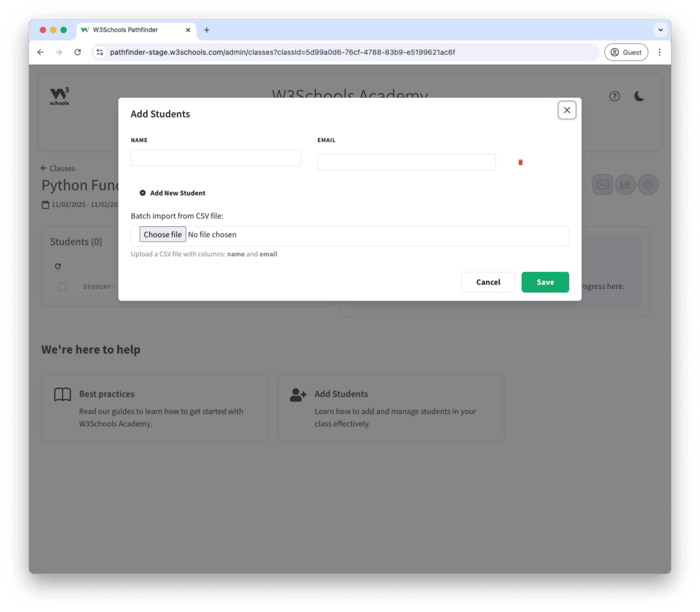Viewport: 700px width, 612px height.
Task: Open the browser three-dot menu
Action: (660, 52)
